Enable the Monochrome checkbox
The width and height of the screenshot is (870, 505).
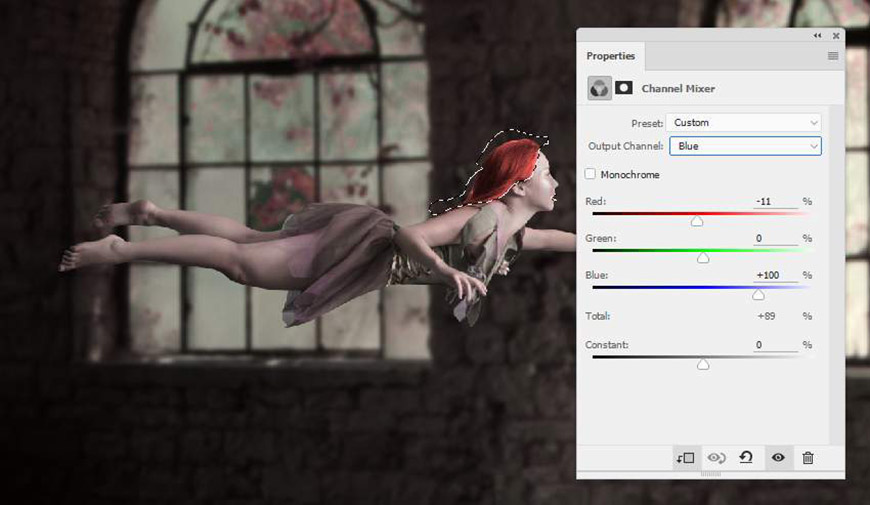tap(590, 174)
